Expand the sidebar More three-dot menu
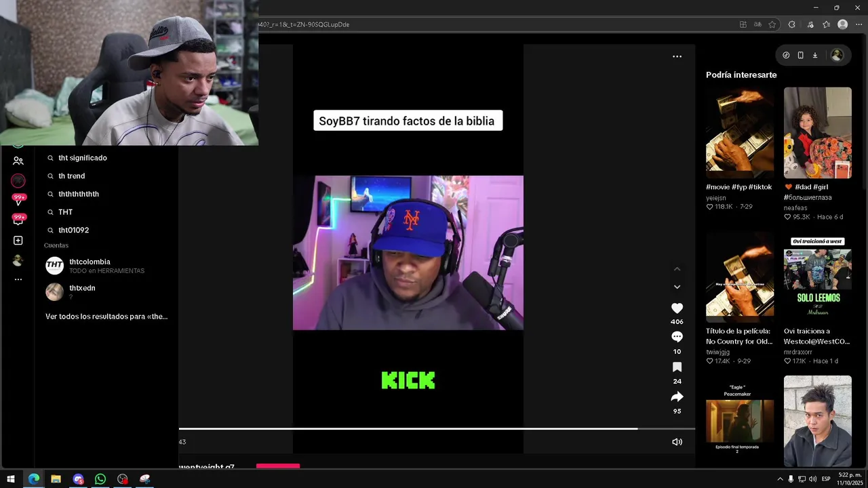This screenshot has width=868, height=488. (x=18, y=279)
